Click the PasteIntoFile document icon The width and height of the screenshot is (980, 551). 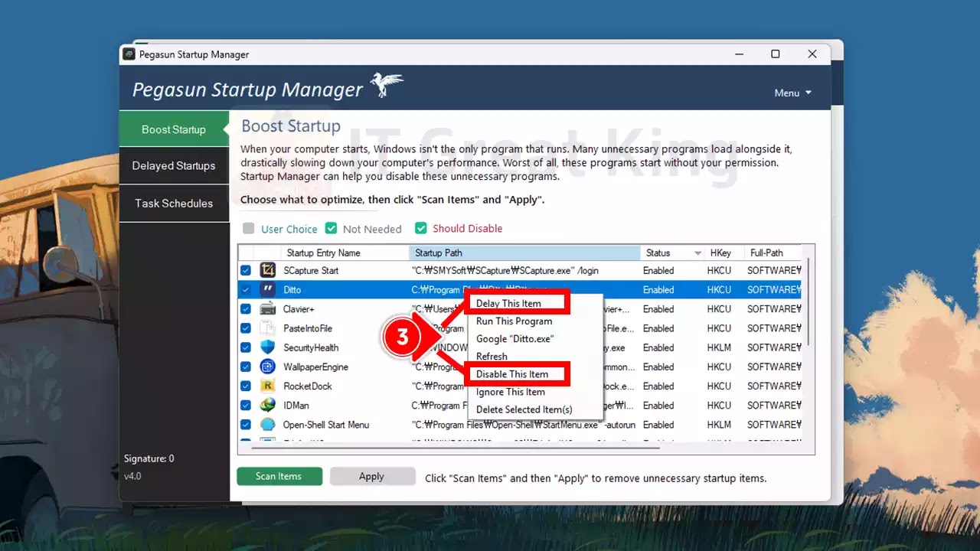coord(267,328)
